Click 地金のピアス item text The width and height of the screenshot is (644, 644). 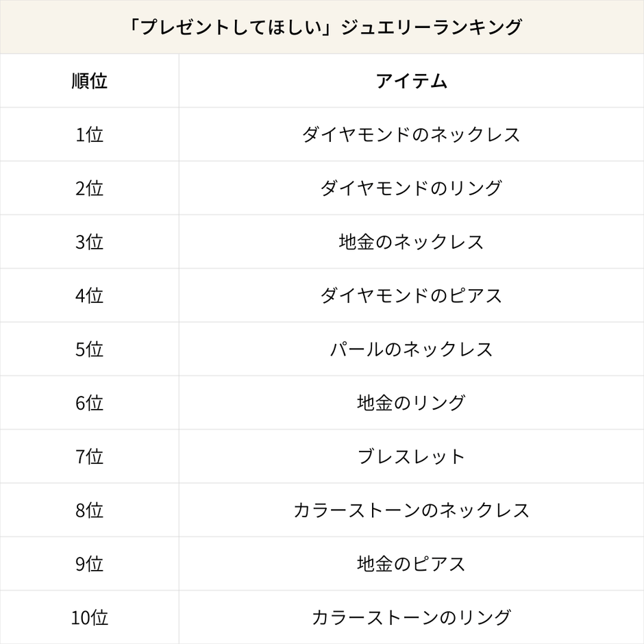411,564
